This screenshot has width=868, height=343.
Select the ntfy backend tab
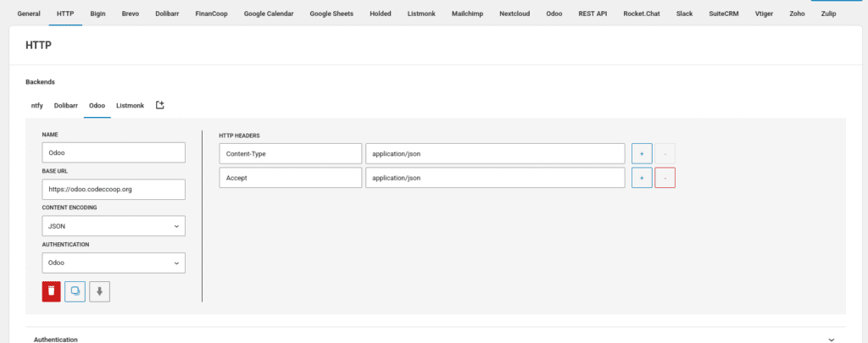[37, 105]
